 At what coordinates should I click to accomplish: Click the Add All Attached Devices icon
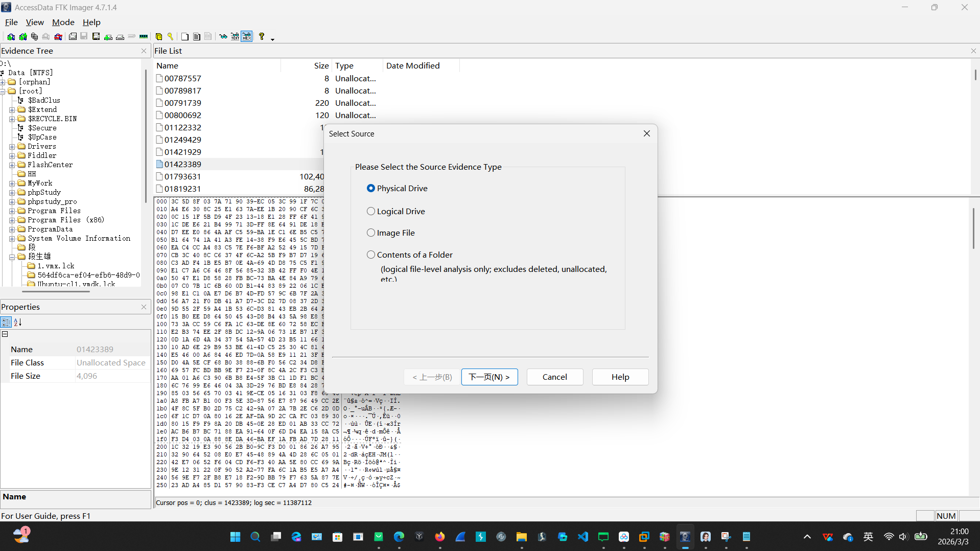[x=23, y=37]
